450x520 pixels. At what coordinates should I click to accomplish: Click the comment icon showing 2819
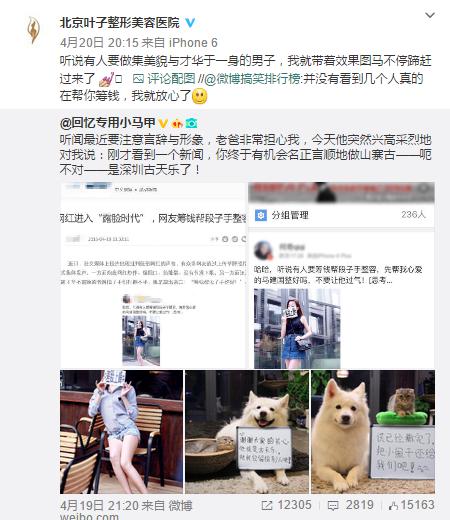click(x=333, y=506)
